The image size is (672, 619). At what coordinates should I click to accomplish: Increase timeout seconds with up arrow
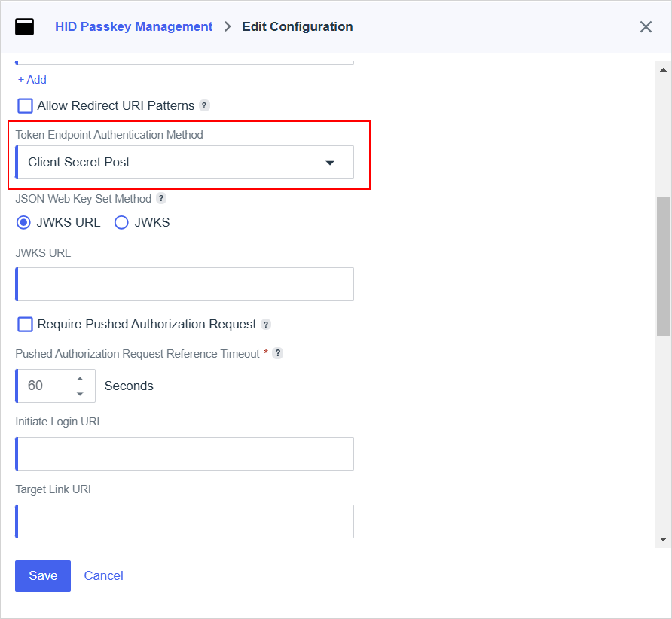pos(80,378)
